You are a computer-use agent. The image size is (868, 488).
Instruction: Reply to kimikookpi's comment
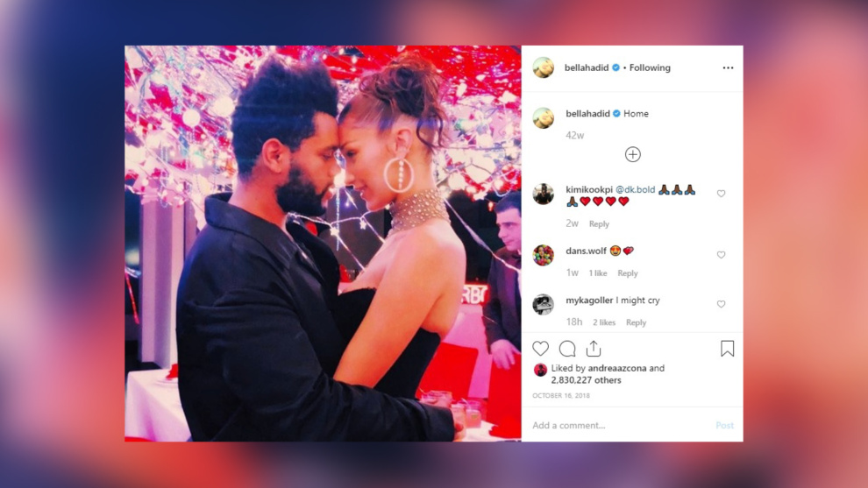pyautogui.click(x=599, y=224)
